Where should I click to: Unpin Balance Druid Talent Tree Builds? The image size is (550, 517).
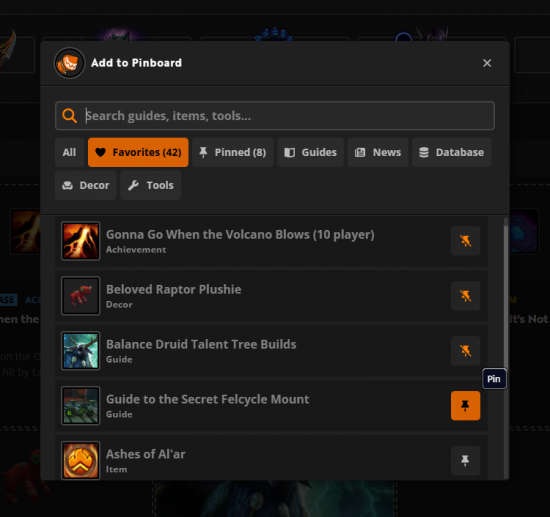(465, 351)
